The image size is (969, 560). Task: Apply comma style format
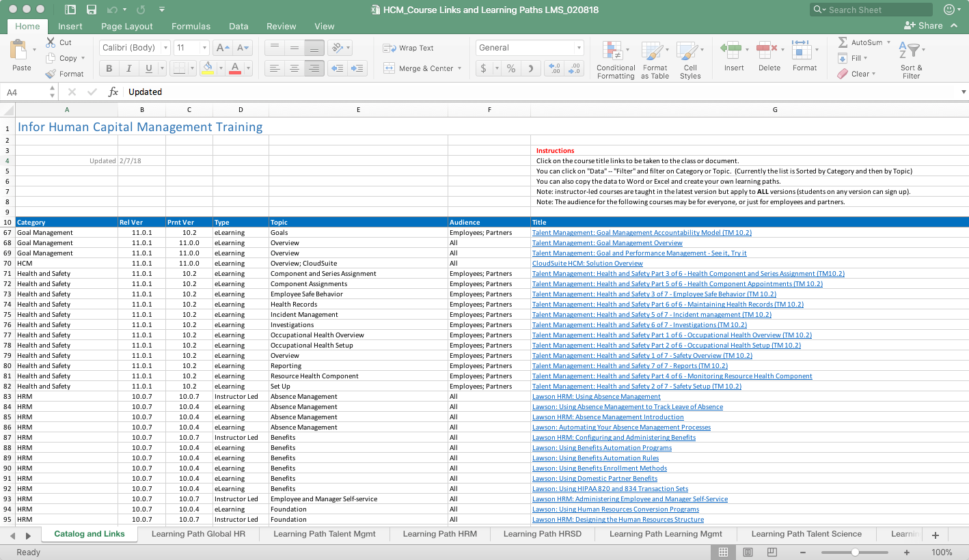(x=530, y=68)
